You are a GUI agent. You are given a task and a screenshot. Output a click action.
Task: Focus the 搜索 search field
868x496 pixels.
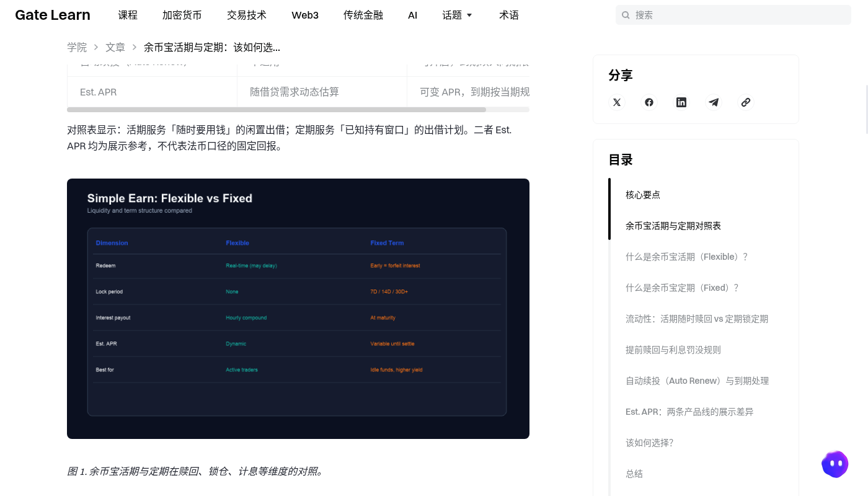(x=733, y=15)
